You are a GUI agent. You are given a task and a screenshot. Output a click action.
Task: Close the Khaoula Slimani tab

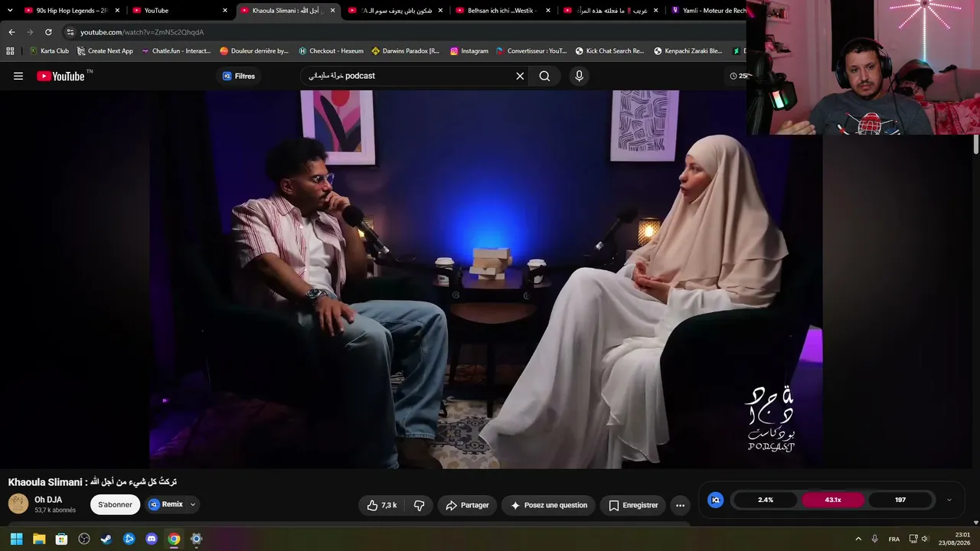[x=332, y=11]
